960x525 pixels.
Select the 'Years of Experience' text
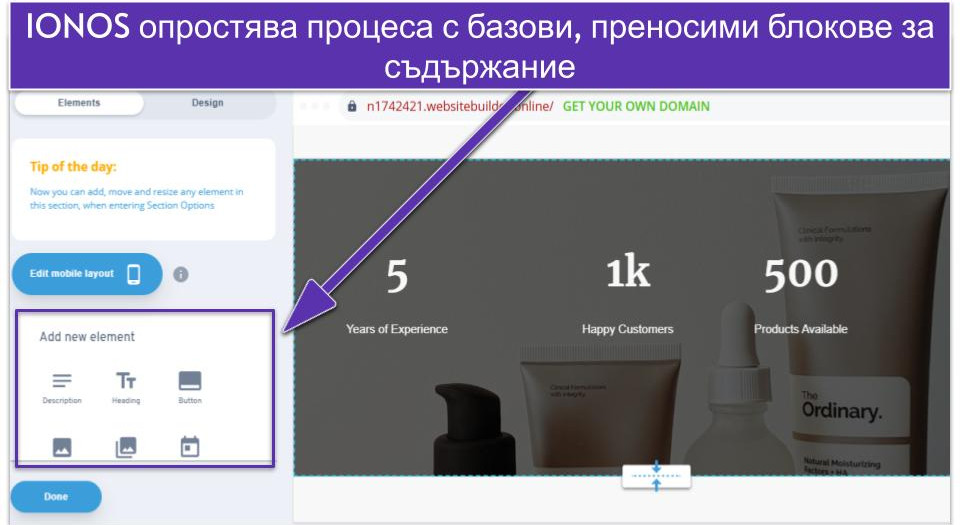[397, 329]
